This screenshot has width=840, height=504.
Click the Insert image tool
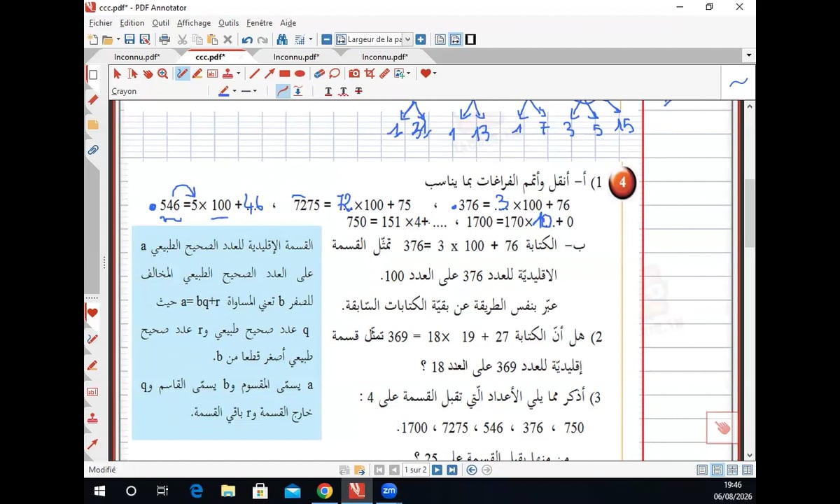click(400, 73)
